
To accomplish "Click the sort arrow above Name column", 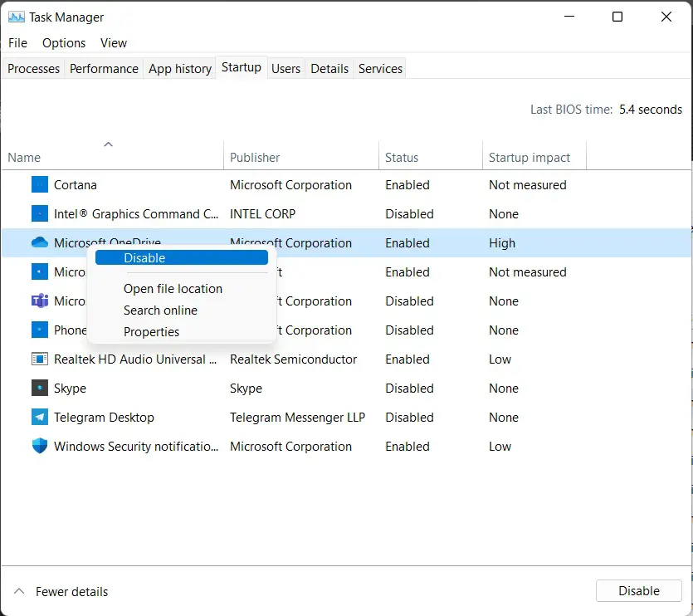I will click(x=108, y=144).
